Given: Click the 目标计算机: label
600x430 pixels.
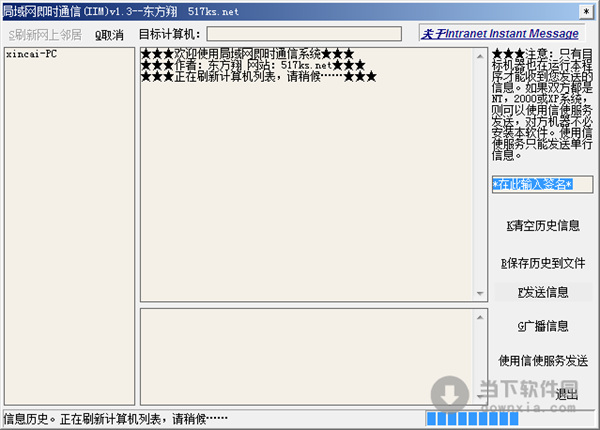Looking at the screenshot, I should click(x=169, y=34).
